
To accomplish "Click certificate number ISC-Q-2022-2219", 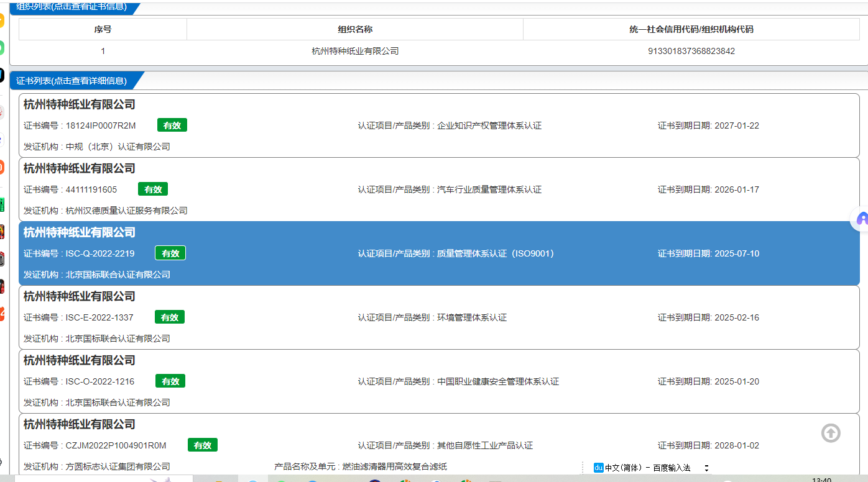I will [100, 253].
